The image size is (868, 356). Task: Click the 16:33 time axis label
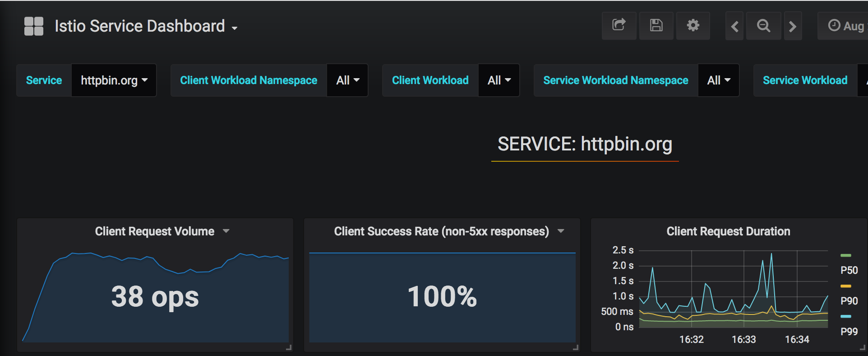[744, 339]
